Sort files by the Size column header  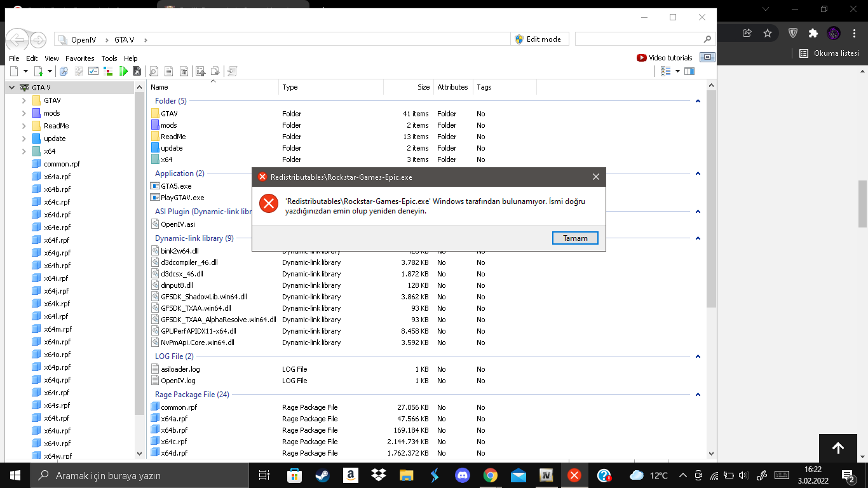point(407,87)
